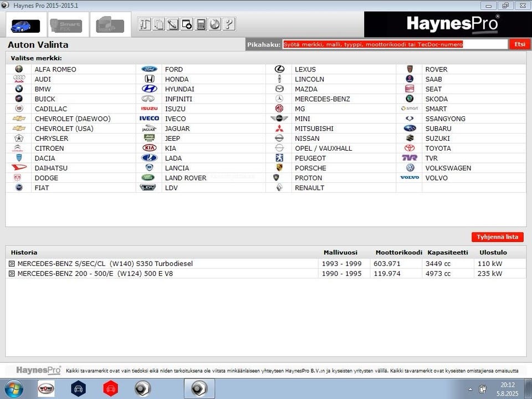Open the truck vehicles tab
532x399 pixels.
[x=110, y=25]
